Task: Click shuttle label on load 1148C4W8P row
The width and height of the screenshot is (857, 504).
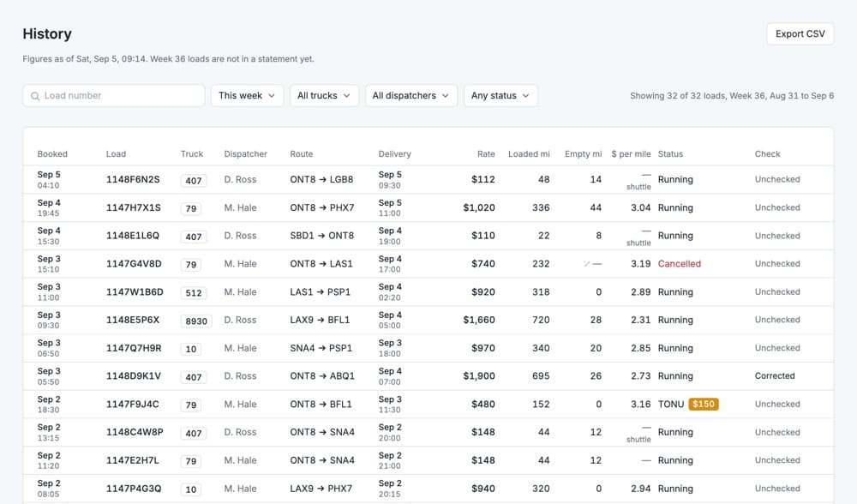Action: point(638,440)
